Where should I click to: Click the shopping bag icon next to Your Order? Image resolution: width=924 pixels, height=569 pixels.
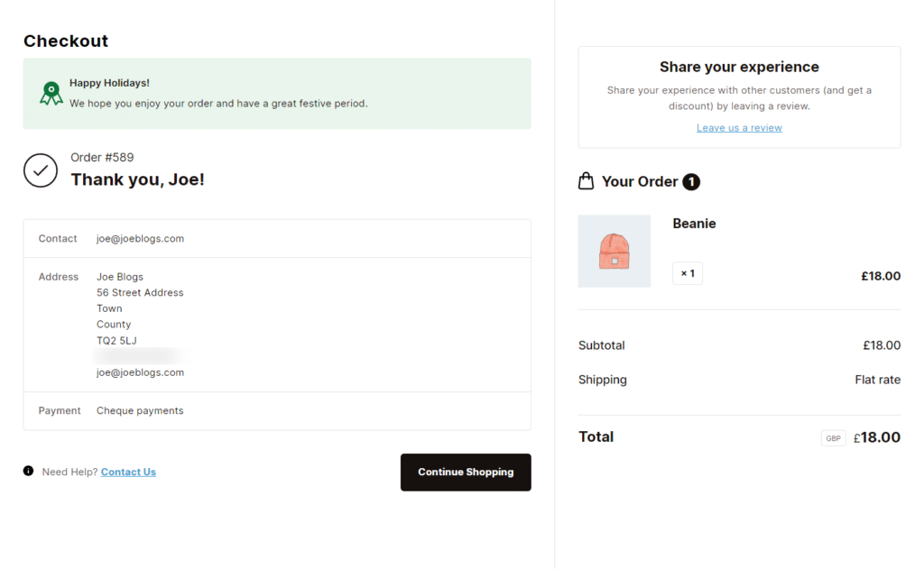pos(586,180)
